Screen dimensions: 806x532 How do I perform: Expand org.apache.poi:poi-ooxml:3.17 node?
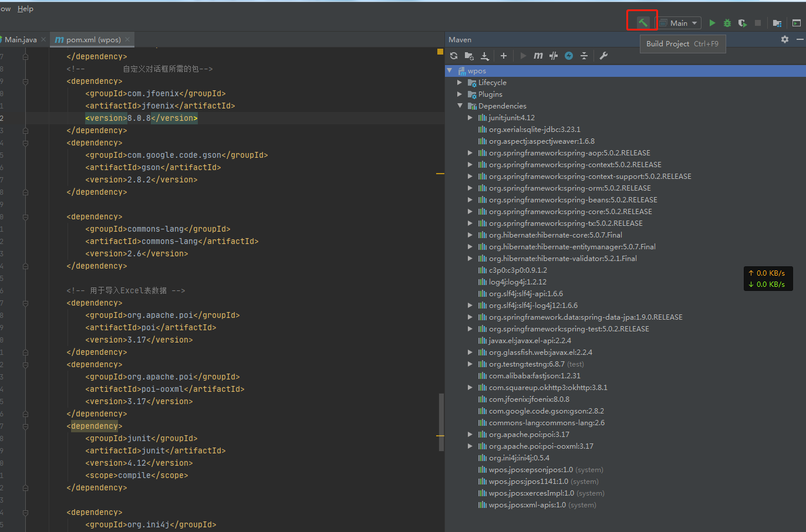click(x=470, y=446)
